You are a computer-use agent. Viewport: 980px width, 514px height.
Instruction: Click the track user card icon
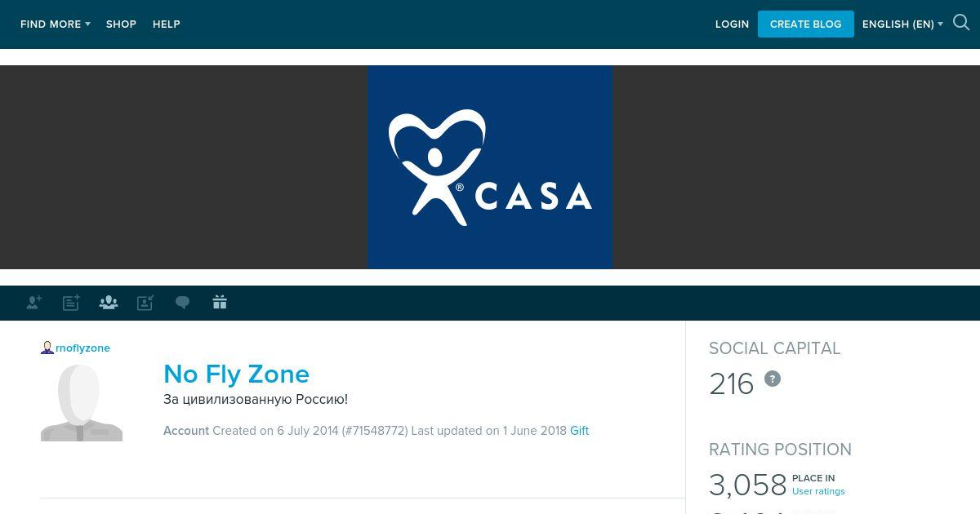pos(145,303)
